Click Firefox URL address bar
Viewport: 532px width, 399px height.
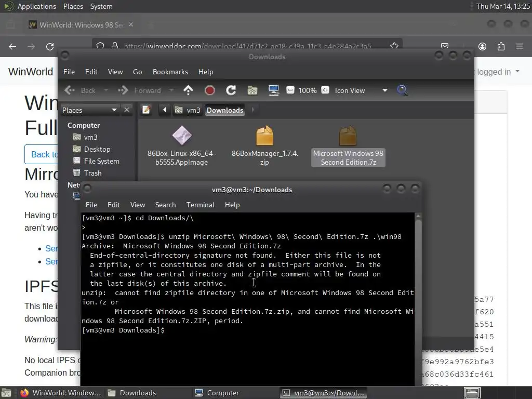pos(247,46)
